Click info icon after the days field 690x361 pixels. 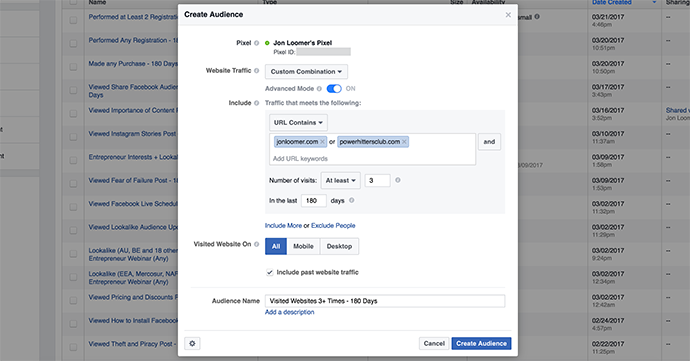(x=352, y=200)
